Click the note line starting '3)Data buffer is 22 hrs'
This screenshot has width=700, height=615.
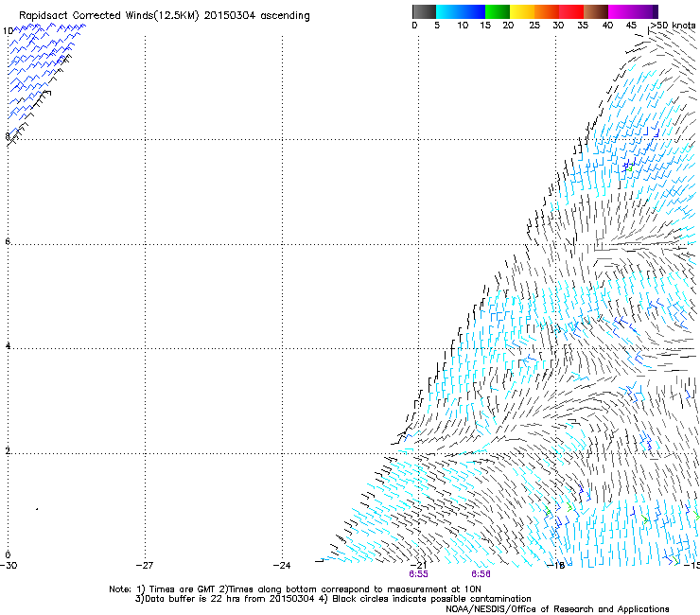click(333, 599)
